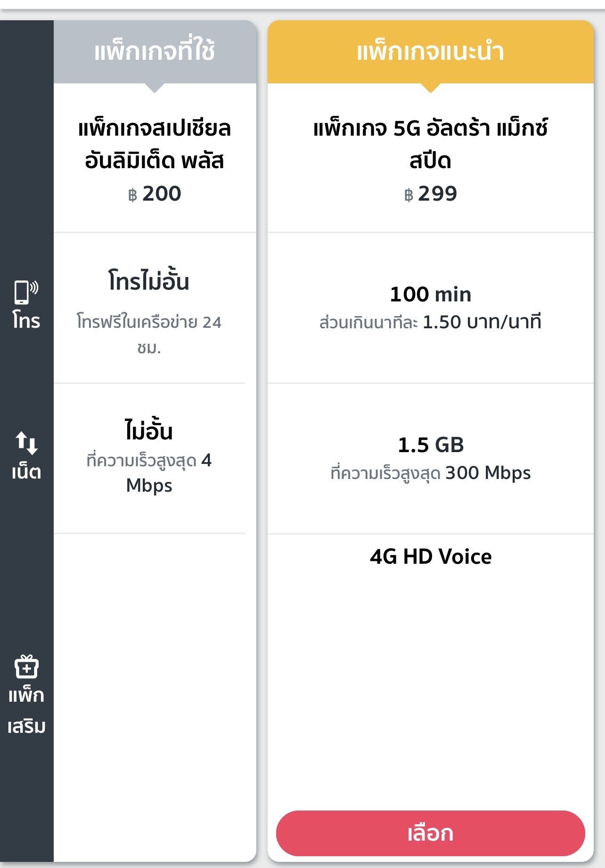Click the 5G อัลตร้า แม็กซ์ สปีด package title
605x868 pixels.
click(430, 144)
